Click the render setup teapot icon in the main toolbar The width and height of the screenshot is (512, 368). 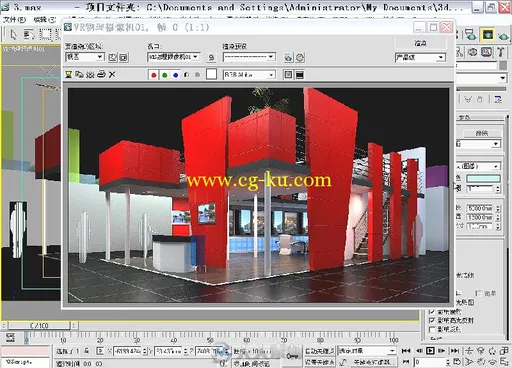pyautogui.click(x=471, y=34)
